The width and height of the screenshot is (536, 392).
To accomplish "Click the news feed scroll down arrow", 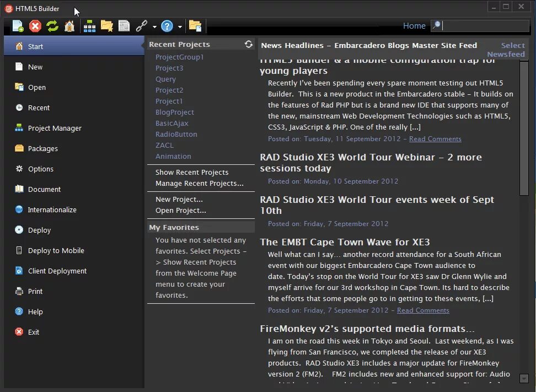I will 524,378.
